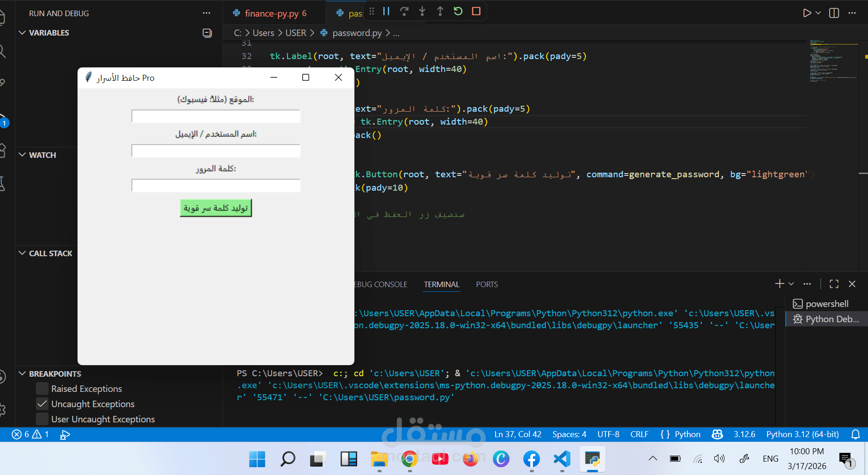Click the username/email entry field

click(216, 151)
